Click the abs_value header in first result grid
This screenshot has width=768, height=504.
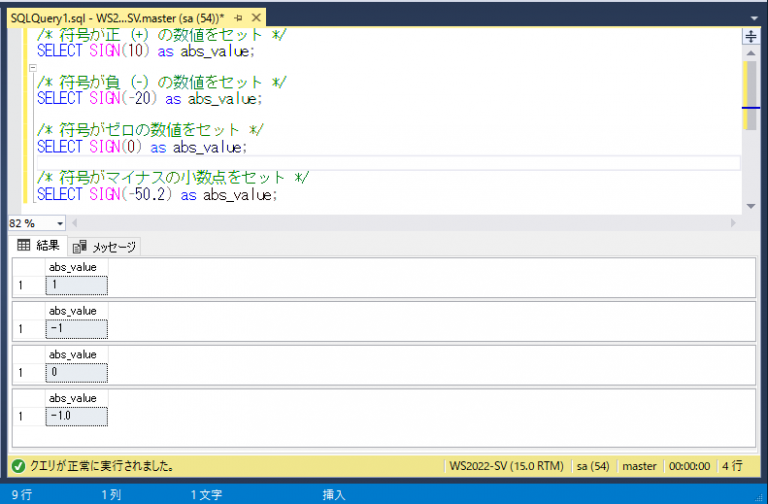pos(76,267)
